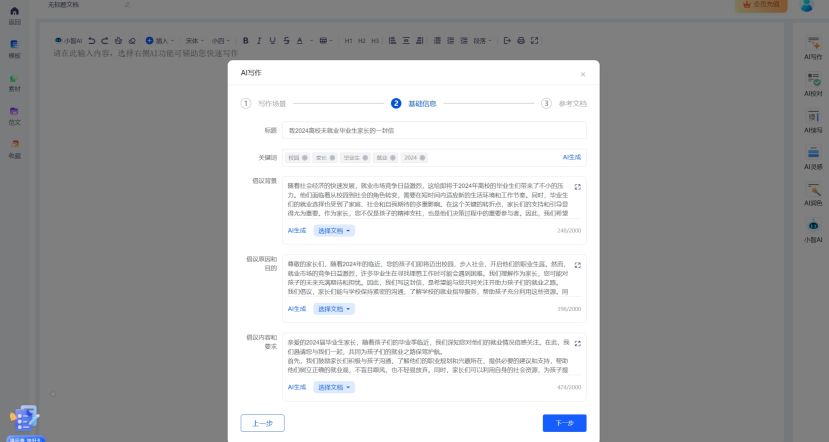Apply Heading 3 style (H3)
This screenshot has width=829, height=442.
[375, 41]
